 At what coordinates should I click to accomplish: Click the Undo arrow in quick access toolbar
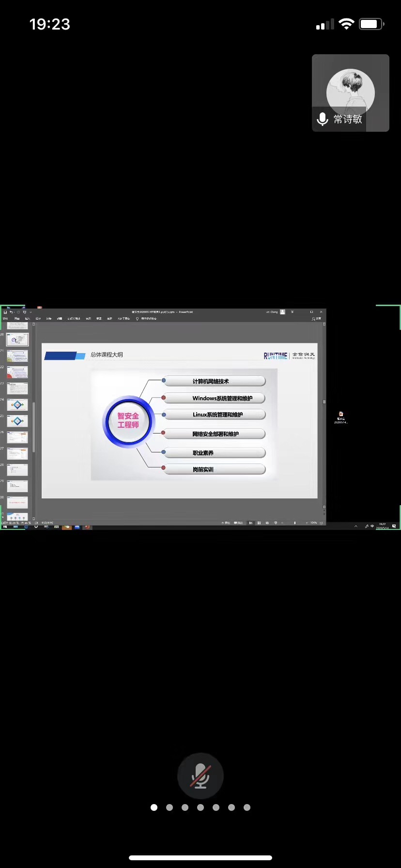tap(11, 312)
